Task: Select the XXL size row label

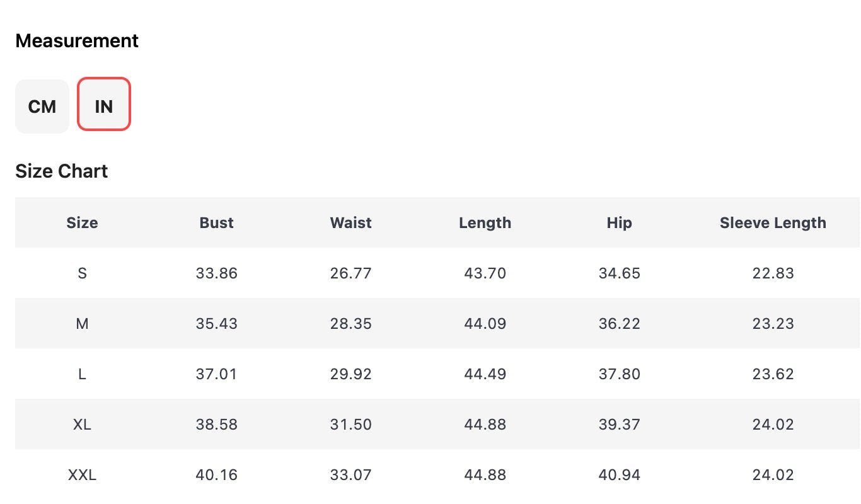Action: pyautogui.click(x=82, y=475)
